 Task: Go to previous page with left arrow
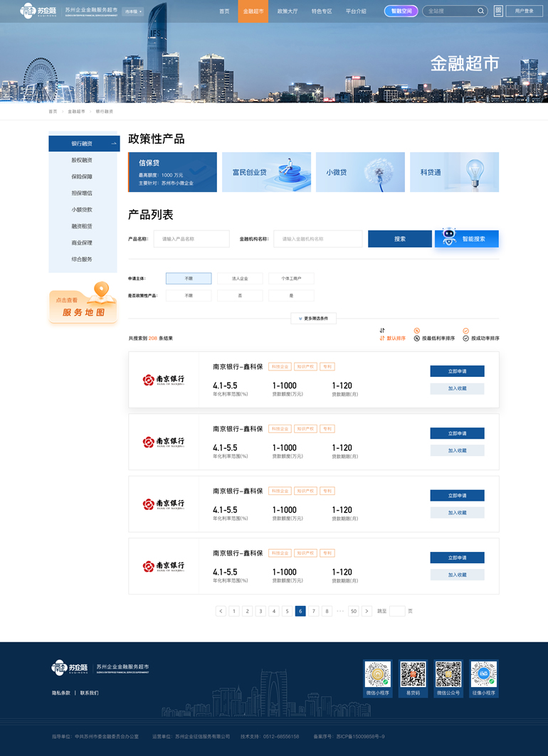pyautogui.click(x=221, y=611)
